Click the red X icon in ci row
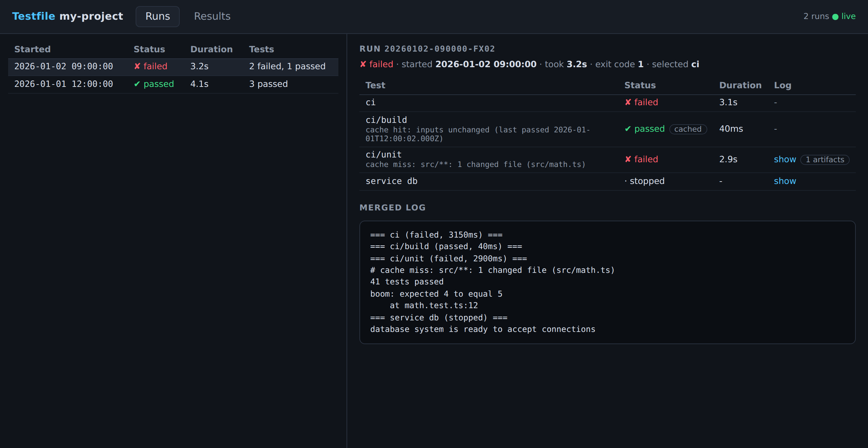868x448 pixels. coord(628,102)
